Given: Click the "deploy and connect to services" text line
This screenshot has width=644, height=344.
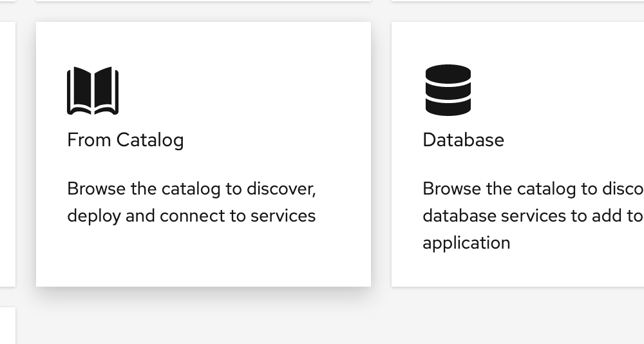Looking at the screenshot, I should [x=191, y=216].
